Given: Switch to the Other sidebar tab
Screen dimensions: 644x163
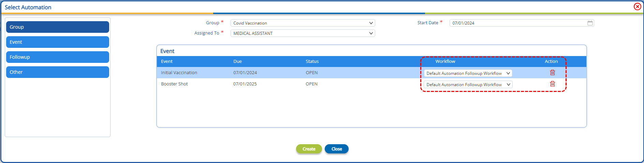Looking at the screenshot, I should click(58, 72).
